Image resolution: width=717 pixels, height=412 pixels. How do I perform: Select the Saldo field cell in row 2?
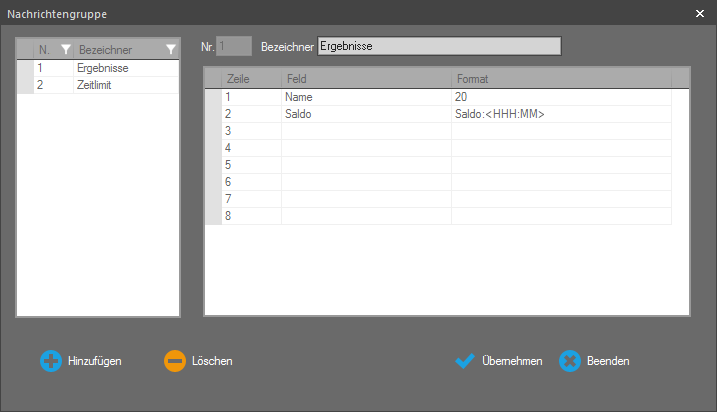[365, 114]
